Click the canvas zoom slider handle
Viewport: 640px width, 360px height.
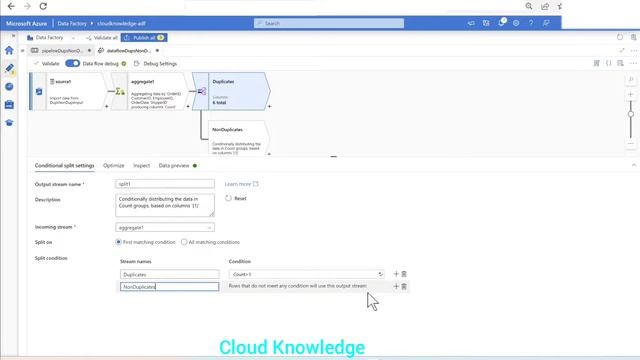pos(631,114)
